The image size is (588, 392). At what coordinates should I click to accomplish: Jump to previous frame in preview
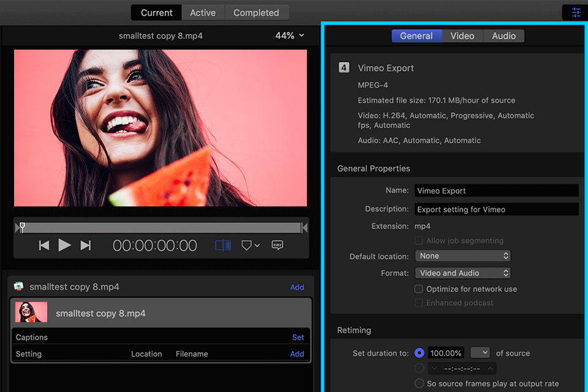[44, 246]
